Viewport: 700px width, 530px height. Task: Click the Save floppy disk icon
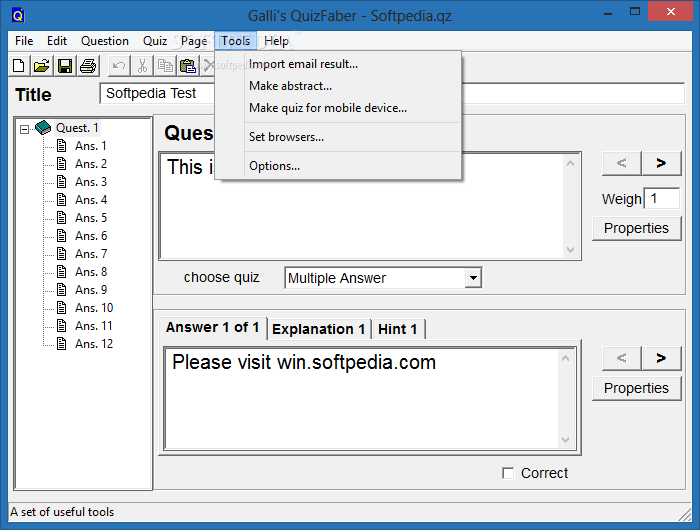(65, 66)
